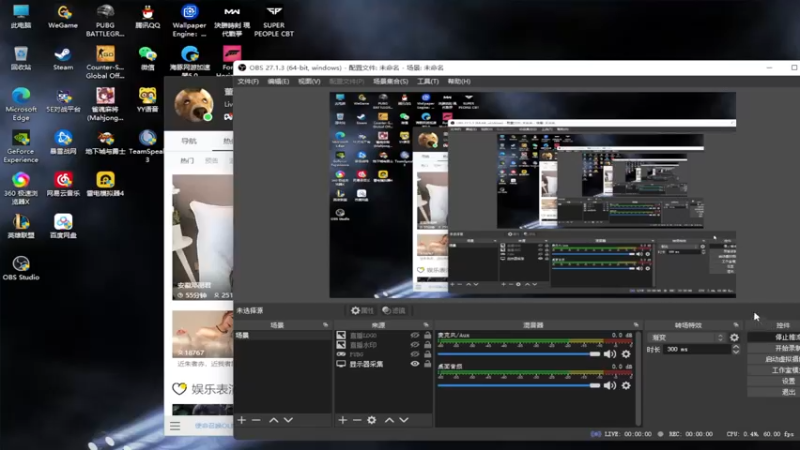Screen dimensions: 800x450
Task: Enable 工作室模式 studio mode
Action: [x=774, y=370]
